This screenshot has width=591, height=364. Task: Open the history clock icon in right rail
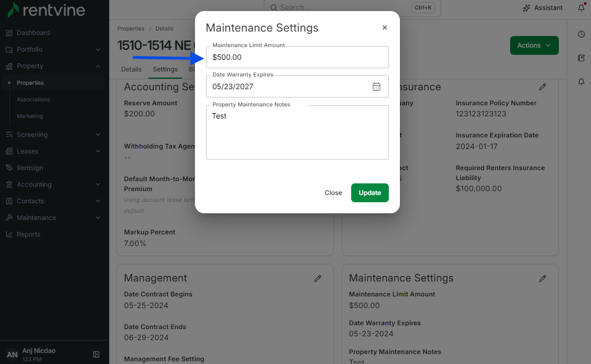[x=581, y=34]
